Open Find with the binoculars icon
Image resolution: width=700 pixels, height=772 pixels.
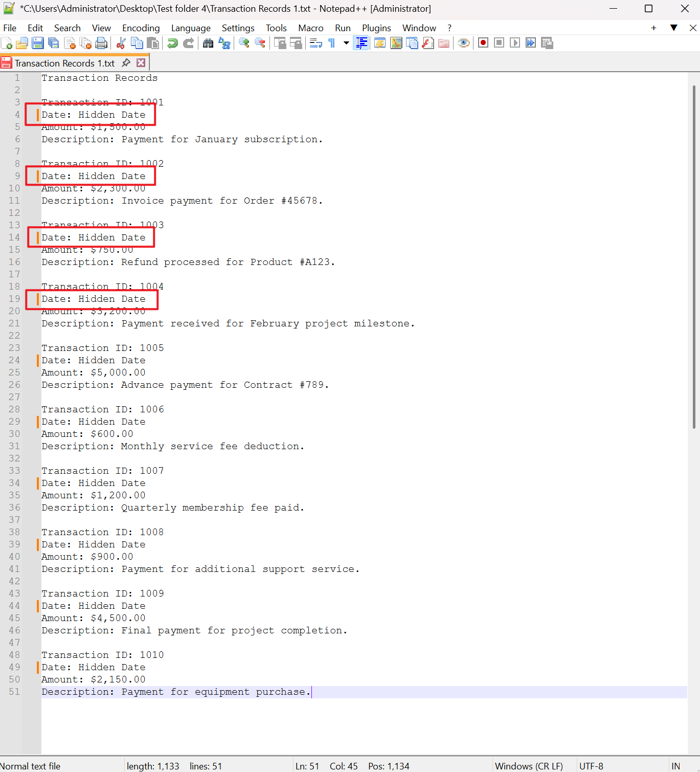tap(208, 43)
